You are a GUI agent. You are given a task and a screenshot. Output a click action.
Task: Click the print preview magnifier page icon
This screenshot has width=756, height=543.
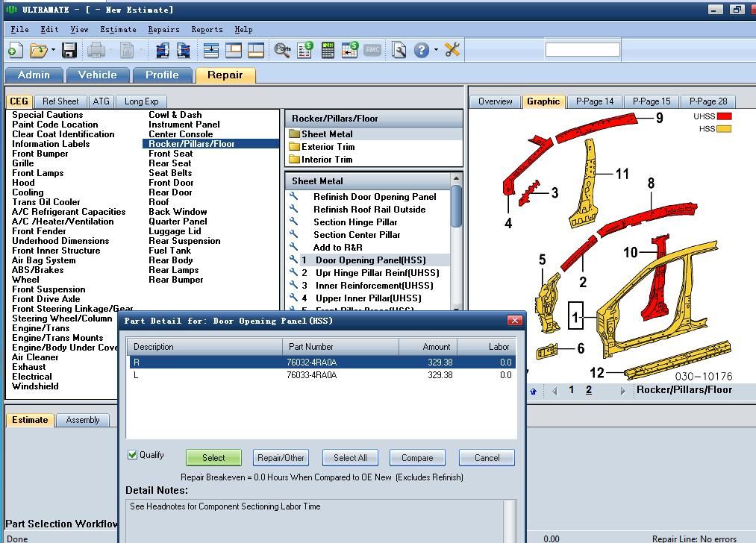click(399, 50)
